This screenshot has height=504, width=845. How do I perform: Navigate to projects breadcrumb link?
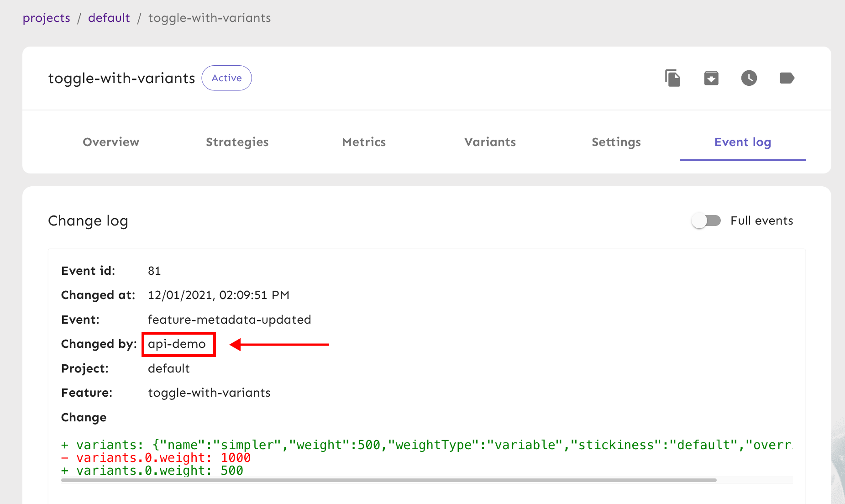pos(47,18)
